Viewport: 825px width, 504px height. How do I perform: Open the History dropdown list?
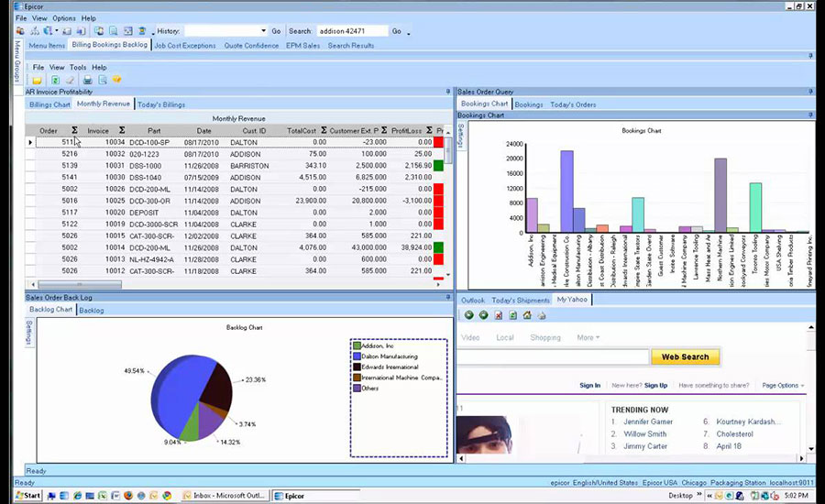coord(263,31)
